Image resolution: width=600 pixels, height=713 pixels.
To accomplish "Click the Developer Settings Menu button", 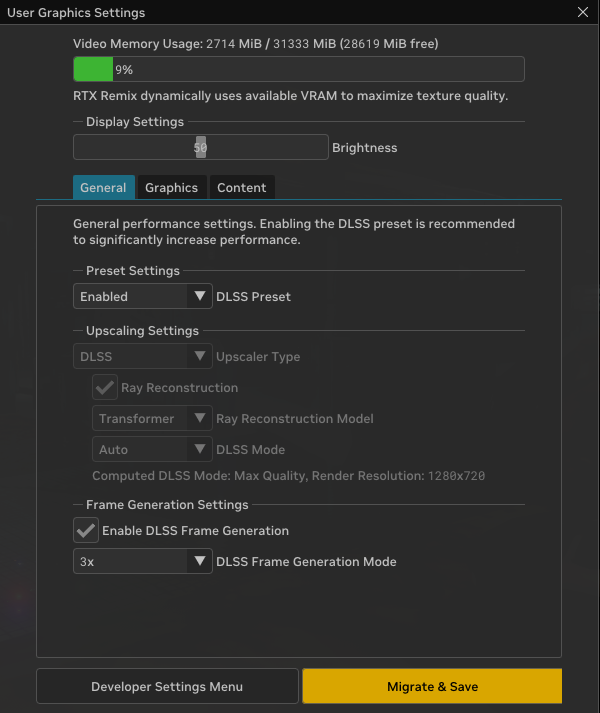I will pos(167,686).
